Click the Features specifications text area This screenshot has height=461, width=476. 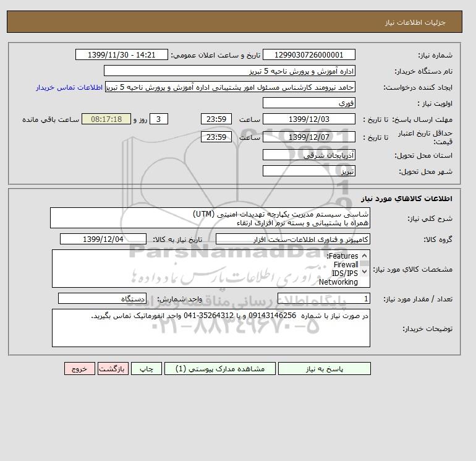coord(211,269)
